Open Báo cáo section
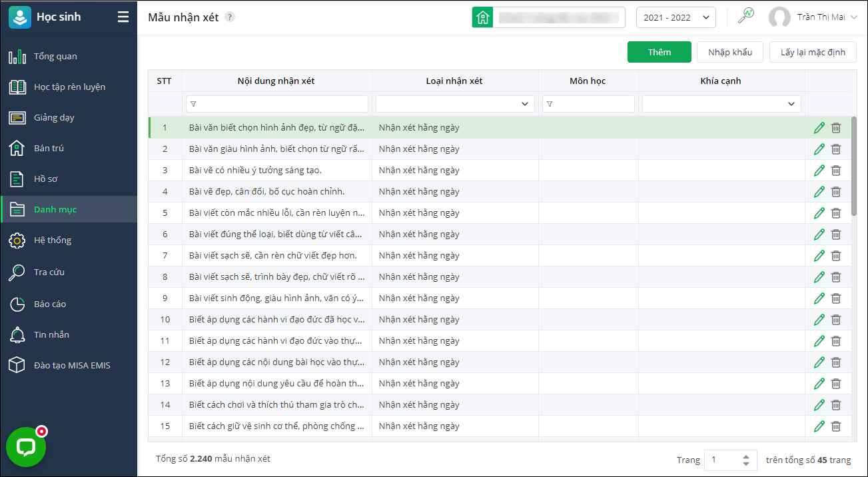The width and height of the screenshot is (868, 477). (69, 304)
